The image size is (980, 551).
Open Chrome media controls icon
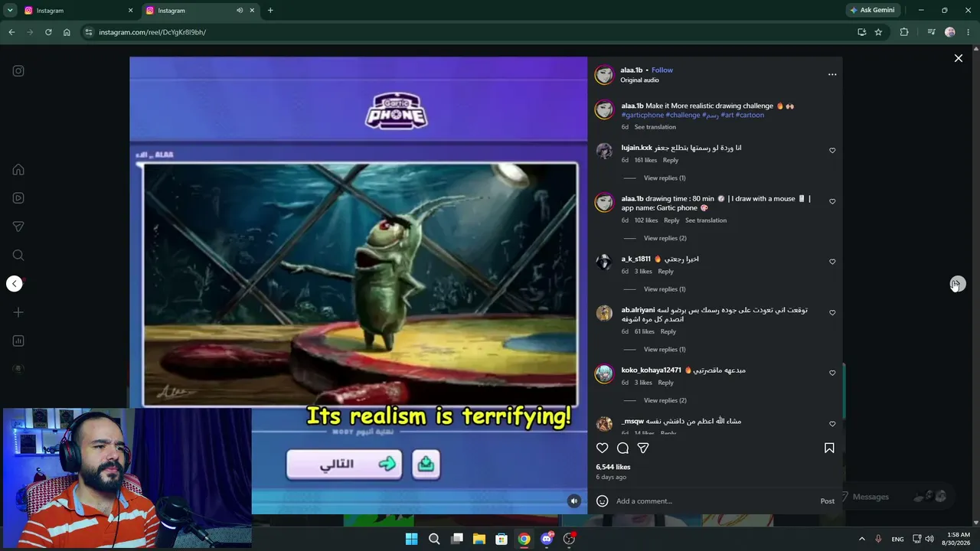[931, 32]
